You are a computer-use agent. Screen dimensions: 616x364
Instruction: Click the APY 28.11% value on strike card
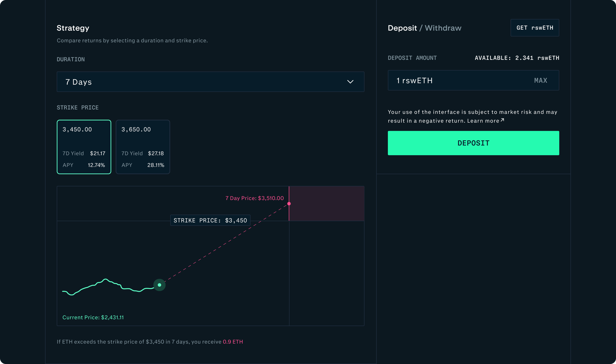click(x=156, y=165)
